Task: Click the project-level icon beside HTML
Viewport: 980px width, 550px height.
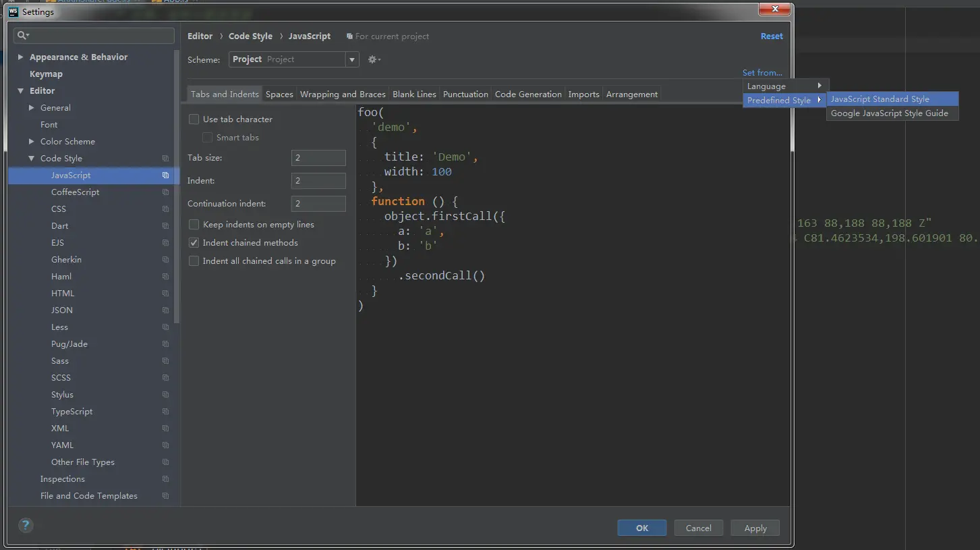Action: [165, 294]
